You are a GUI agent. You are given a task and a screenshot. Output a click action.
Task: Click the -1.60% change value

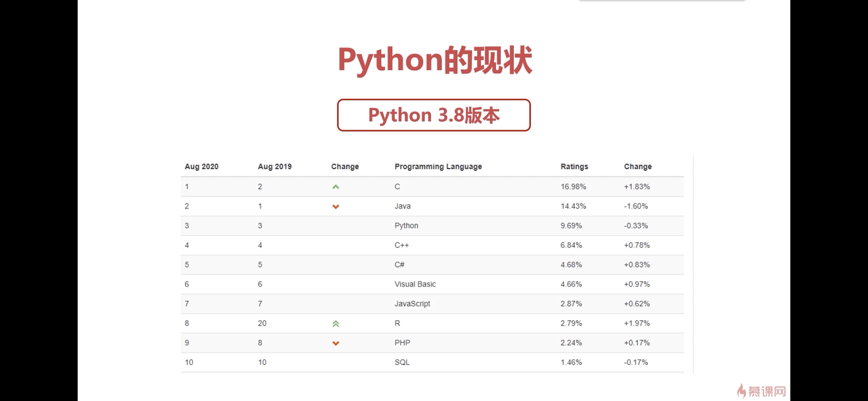[x=636, y=206]
